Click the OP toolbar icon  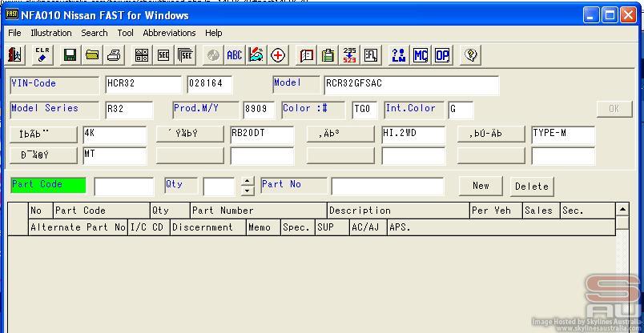[x=442, y=54]
